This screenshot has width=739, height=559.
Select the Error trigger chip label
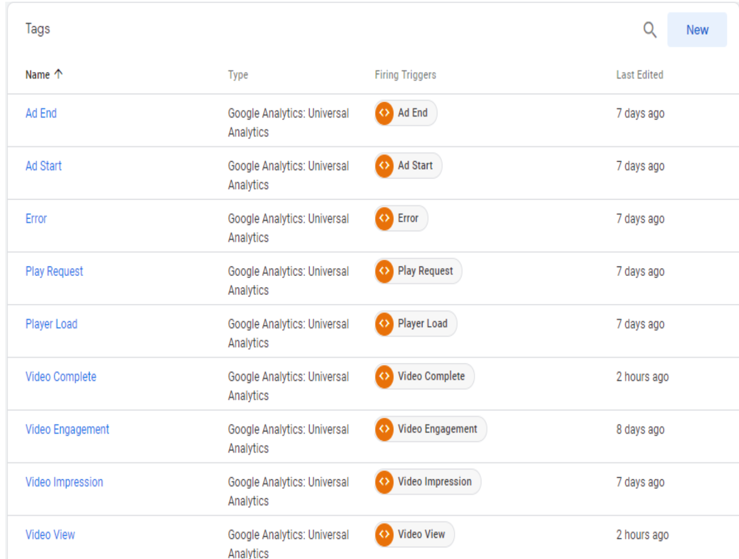point(408,218)
